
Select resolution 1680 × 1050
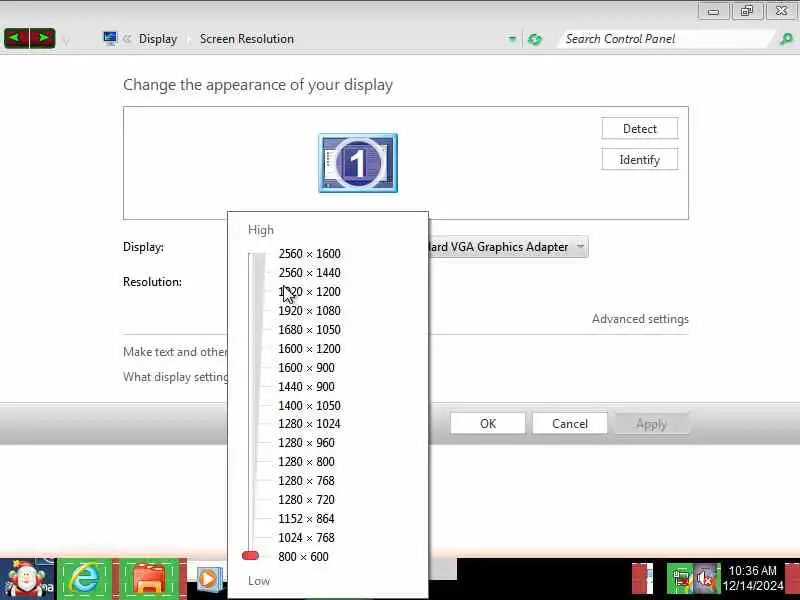click(309, 330)
